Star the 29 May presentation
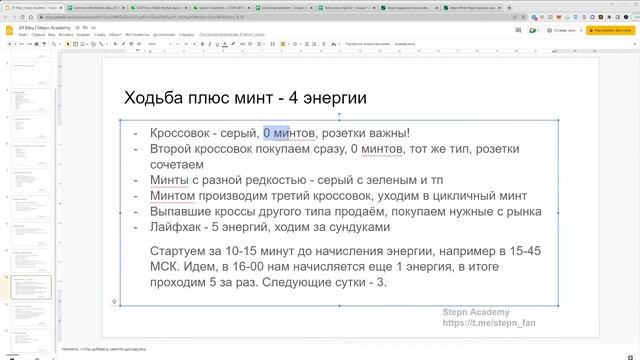Viewport: 640px width, 360px height. pos(78,28)
